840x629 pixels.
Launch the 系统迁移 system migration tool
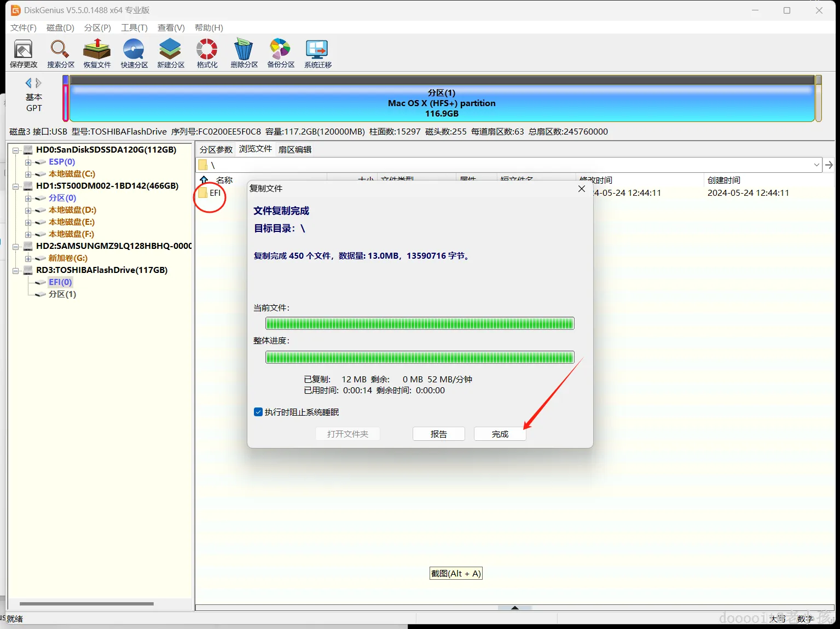pos(318,54)
